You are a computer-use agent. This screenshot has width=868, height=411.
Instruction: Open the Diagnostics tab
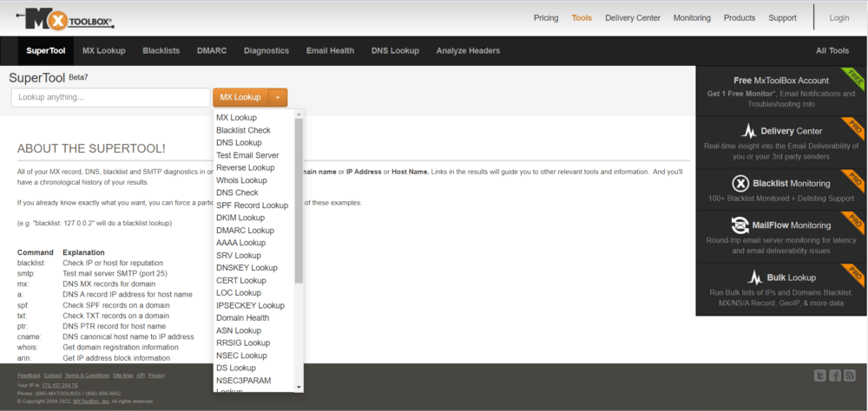(266, 51)
